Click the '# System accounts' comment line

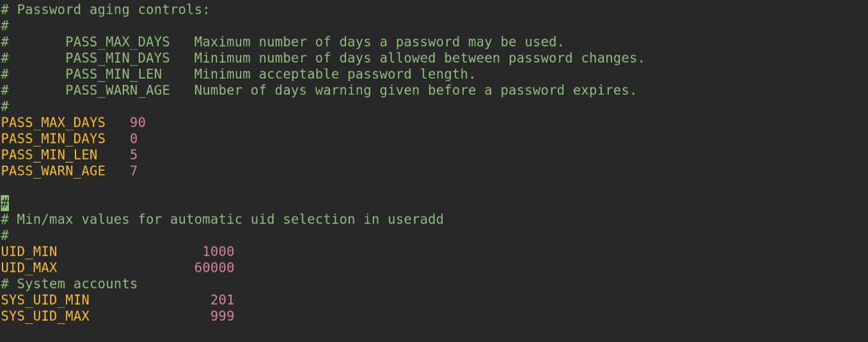[69, 283]
